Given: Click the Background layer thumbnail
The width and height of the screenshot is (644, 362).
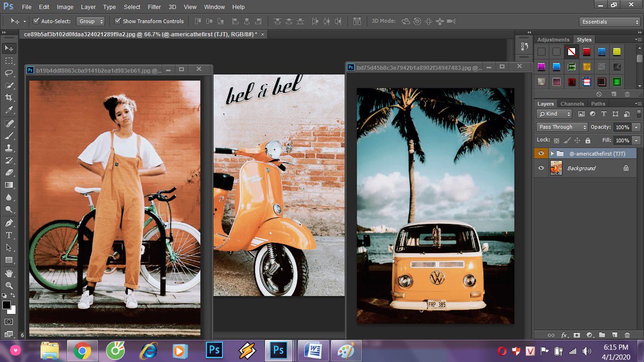Looking at the screenshot, I should pos(556,168).
